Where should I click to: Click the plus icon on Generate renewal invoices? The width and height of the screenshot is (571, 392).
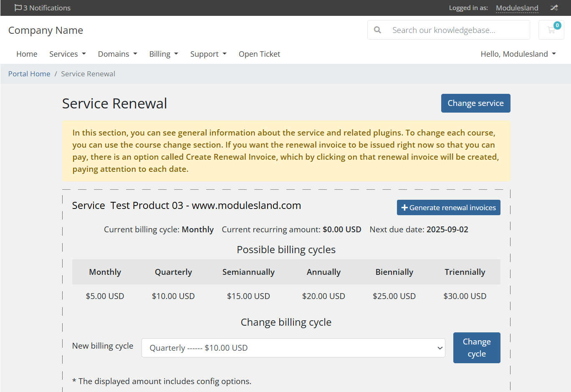404,208
